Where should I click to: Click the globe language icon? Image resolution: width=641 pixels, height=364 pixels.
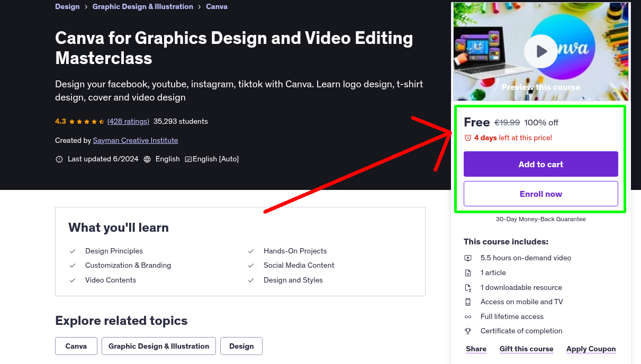click(x=147, y=159)
